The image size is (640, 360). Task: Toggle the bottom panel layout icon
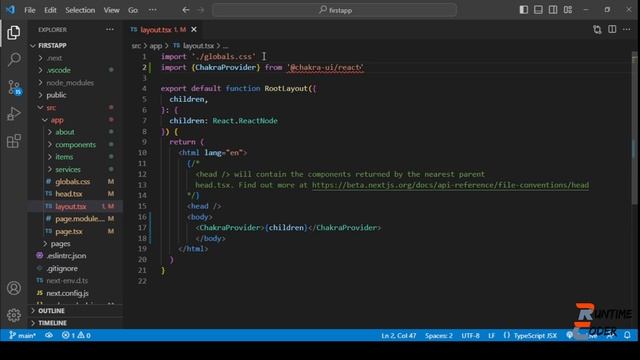(x=538, y=10)
